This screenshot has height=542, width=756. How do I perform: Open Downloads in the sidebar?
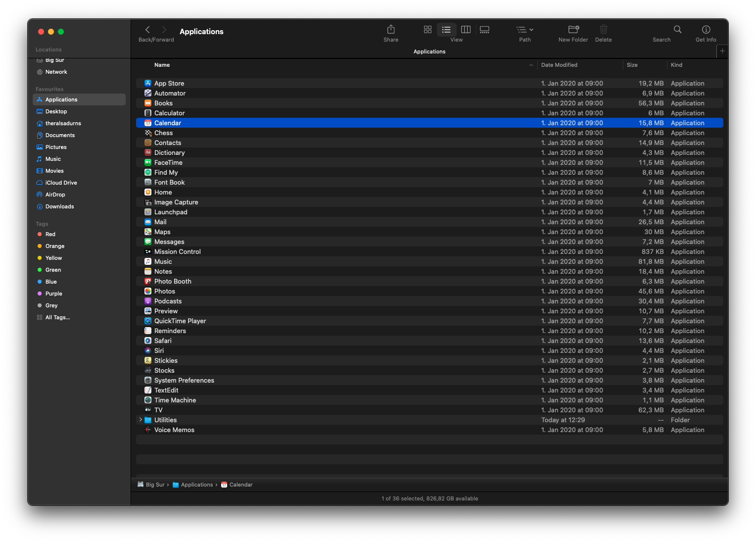(x=79, y=206)
